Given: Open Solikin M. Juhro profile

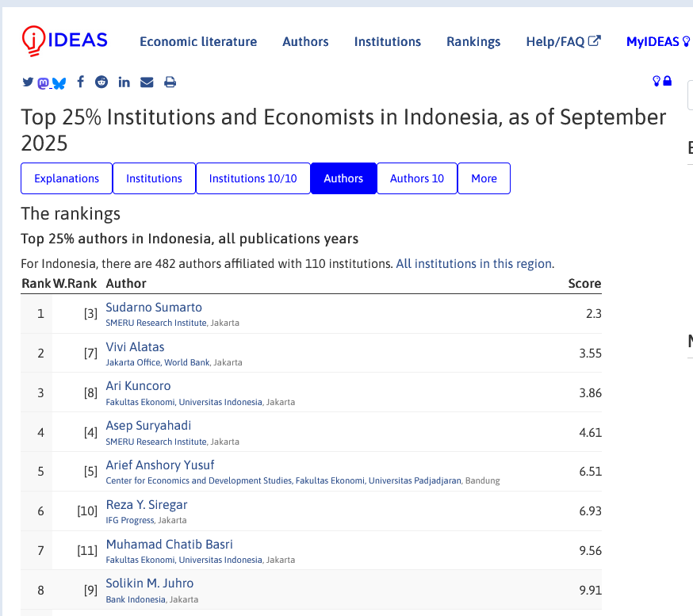Looking at the screenshot, I should 150,583.
